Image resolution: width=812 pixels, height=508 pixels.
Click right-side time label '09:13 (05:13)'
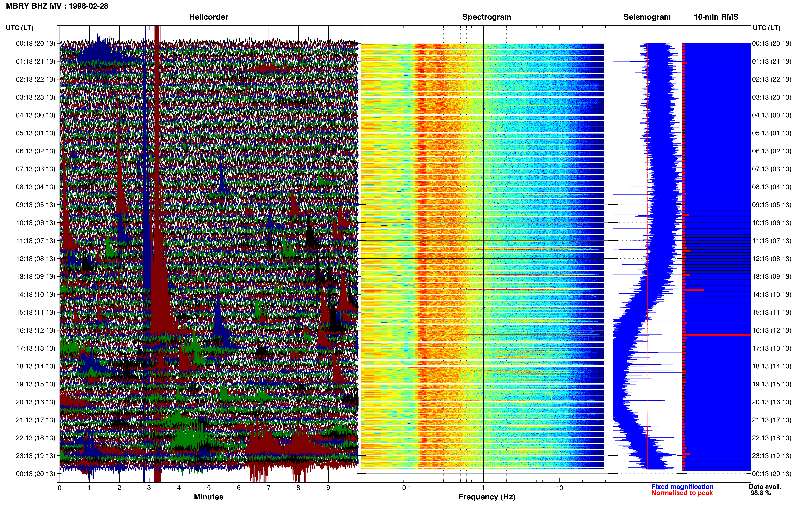click(772, 205)
